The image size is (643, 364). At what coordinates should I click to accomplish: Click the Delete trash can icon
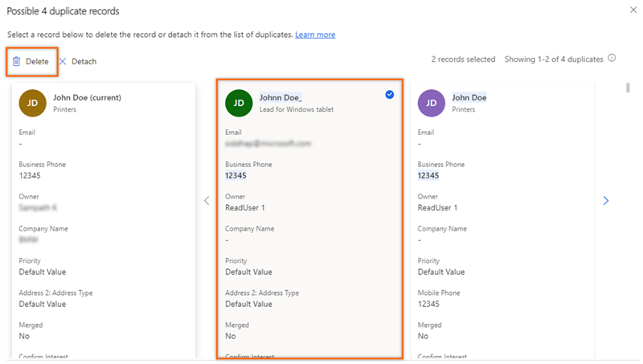(16, 62)
